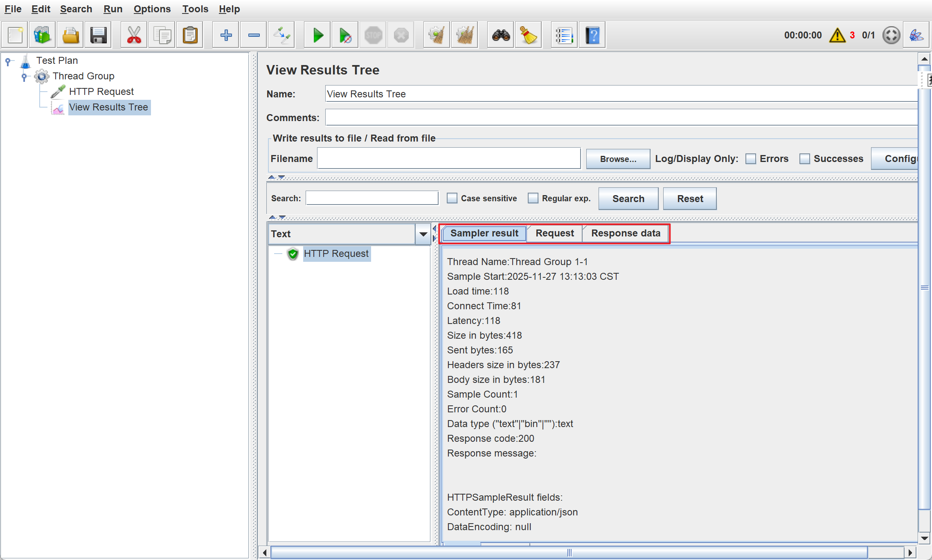
Task: Click the Save floppy disk icon
Action: tap(98, 36)
